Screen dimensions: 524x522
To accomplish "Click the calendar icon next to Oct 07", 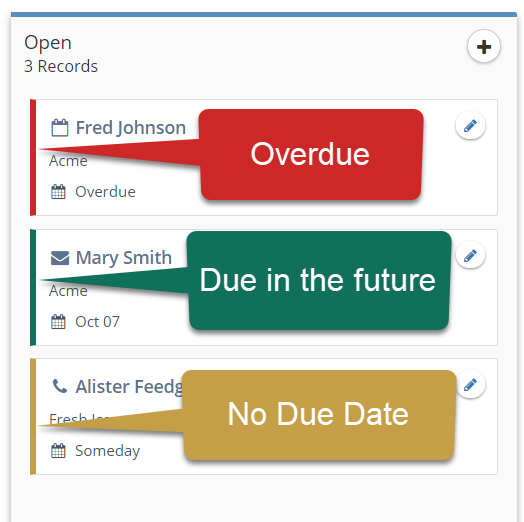I will (58, 322).
